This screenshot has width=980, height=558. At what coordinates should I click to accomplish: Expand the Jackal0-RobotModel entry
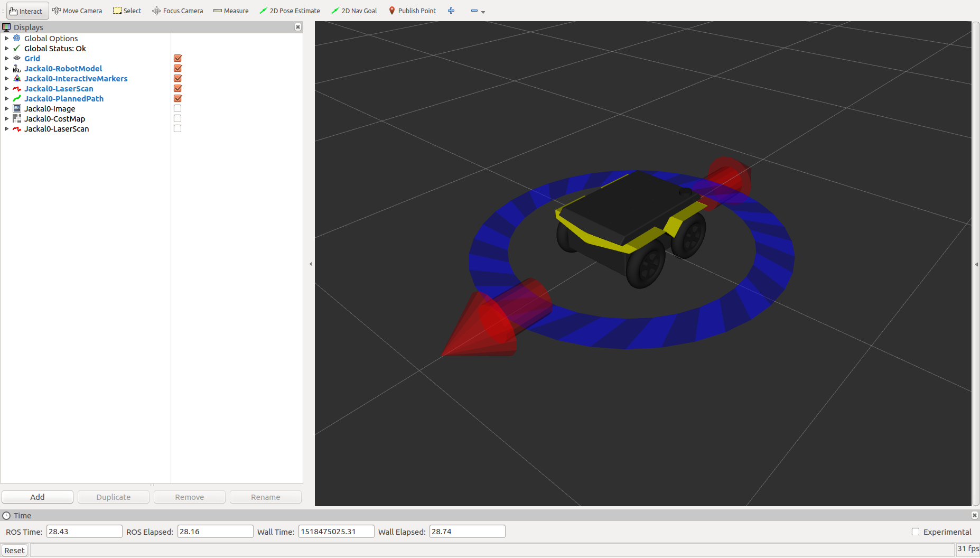tap(7, 68)
